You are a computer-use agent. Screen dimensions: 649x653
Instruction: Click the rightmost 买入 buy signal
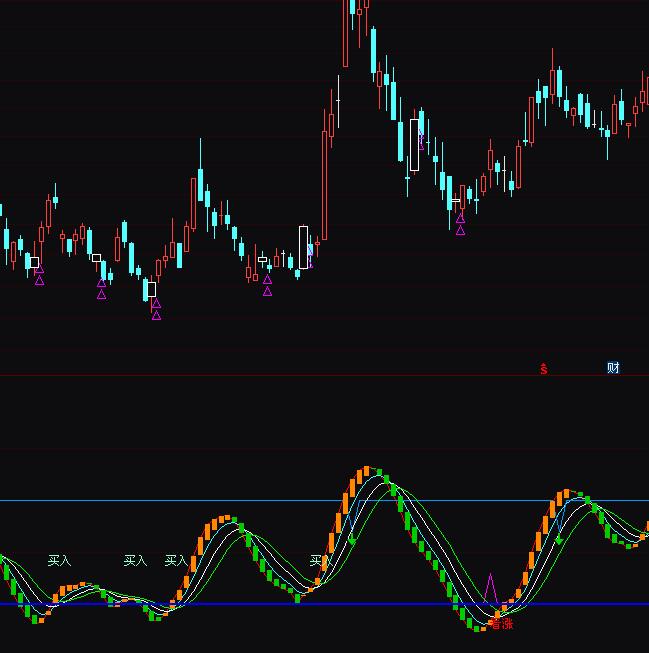click(318, 561)
